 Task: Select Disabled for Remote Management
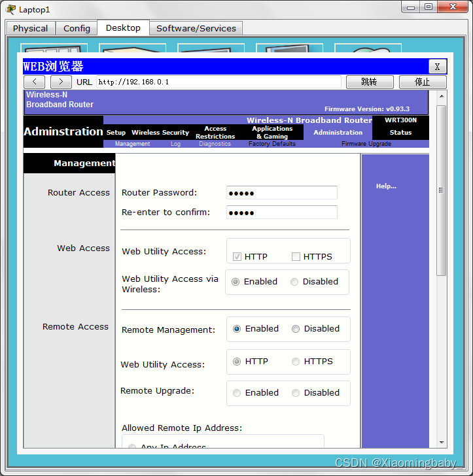pyautogui.click(x=296, y=329)
